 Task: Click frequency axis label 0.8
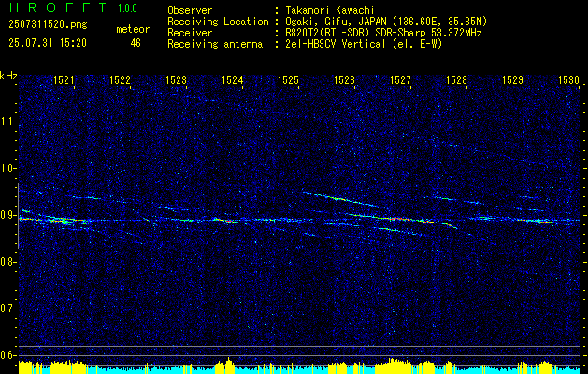tap(7, 262)
